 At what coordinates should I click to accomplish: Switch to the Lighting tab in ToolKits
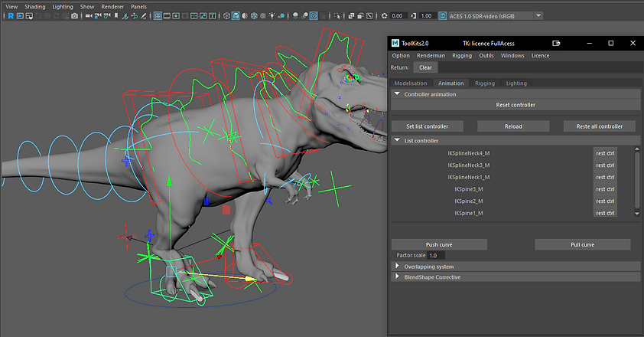(516, 83)
